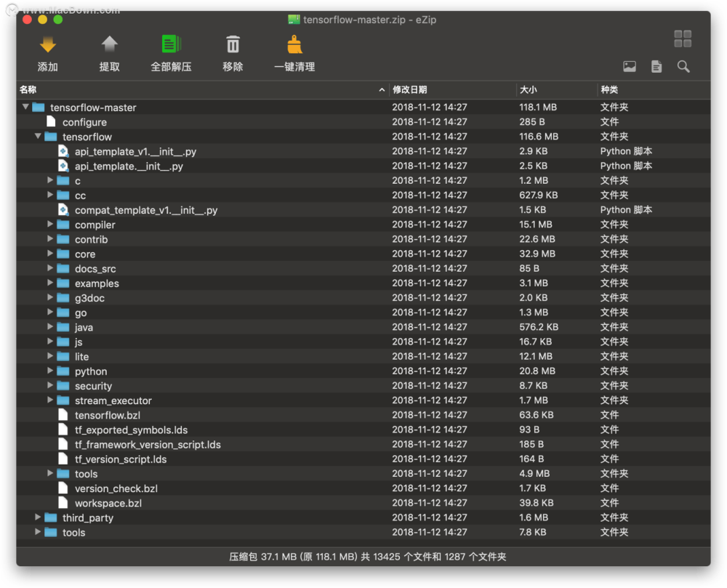This screenshot has height=588, width=727.
Task: Select the stream_executor folder icon
Action: click(63, 400)
